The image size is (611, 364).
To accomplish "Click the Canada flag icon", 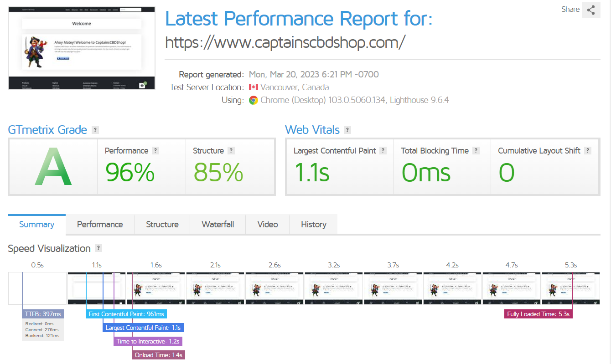I will click(x=254, y=87).
